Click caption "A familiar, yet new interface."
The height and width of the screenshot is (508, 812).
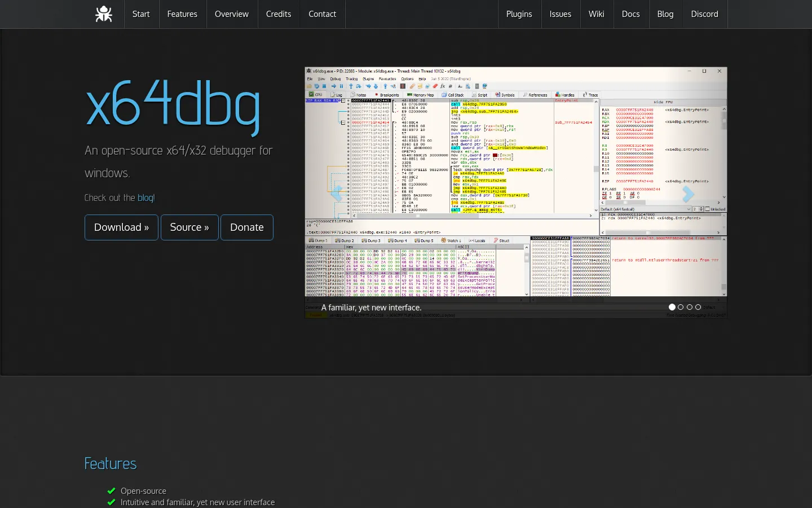click(x=372, y=308)
